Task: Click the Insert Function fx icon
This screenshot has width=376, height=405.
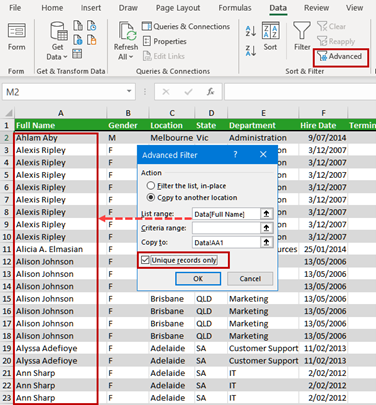Action: click(210, 92)
